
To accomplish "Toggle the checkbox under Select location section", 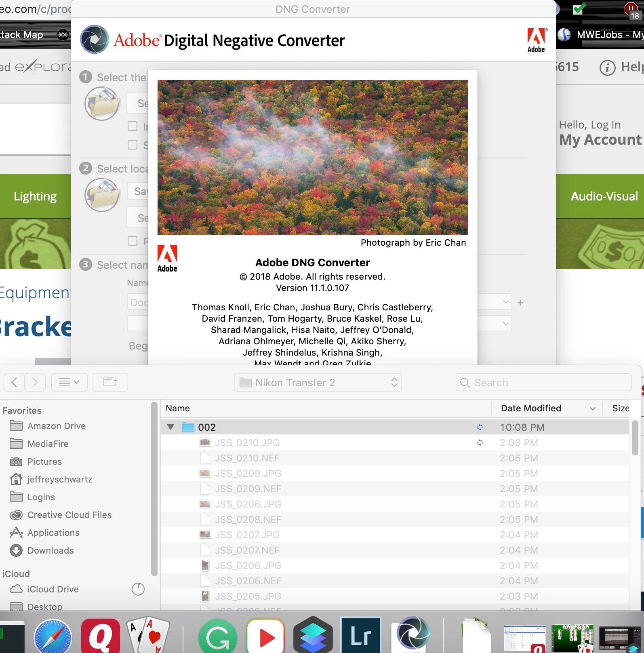I will (x=133, y=241).
